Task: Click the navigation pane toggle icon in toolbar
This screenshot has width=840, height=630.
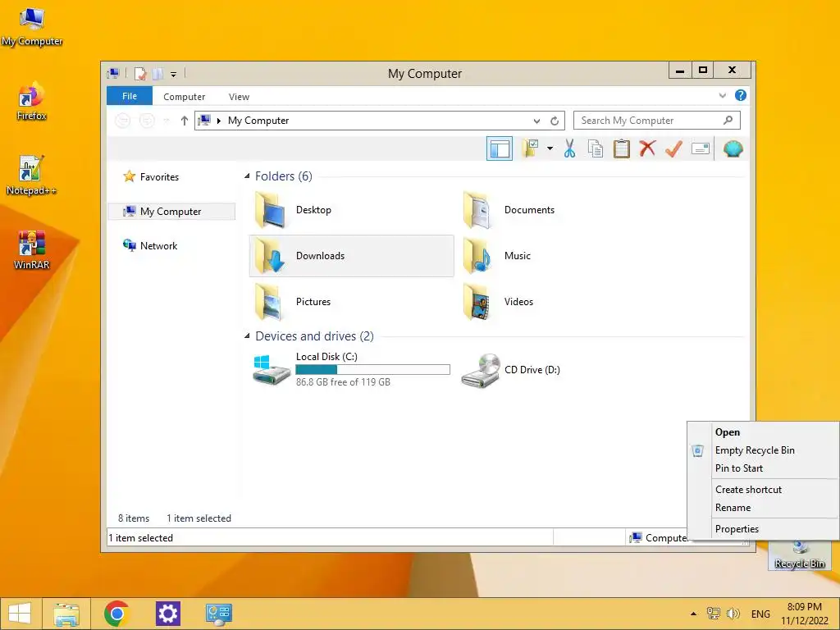Action: pyautogui.click(x=500, y=148)
